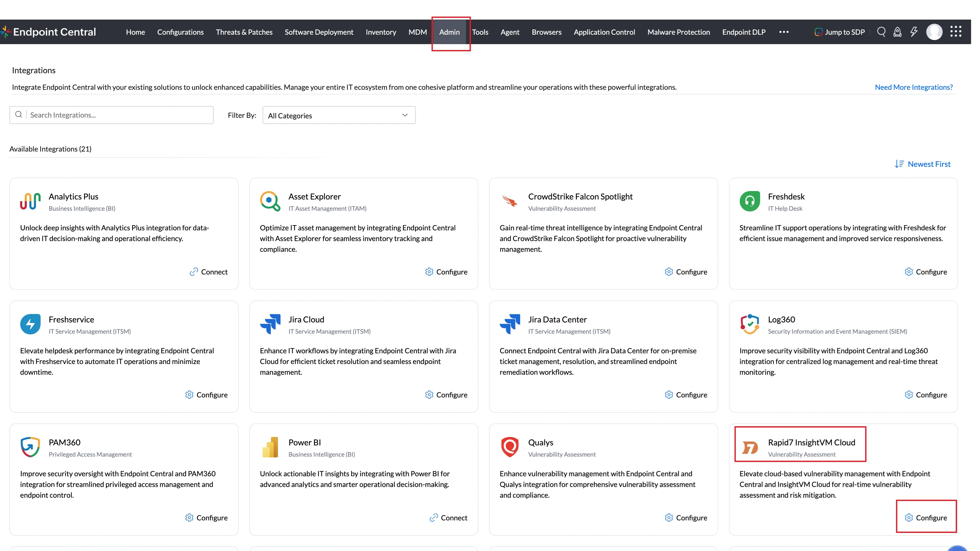Open the Tools tab

coord(480,32)
